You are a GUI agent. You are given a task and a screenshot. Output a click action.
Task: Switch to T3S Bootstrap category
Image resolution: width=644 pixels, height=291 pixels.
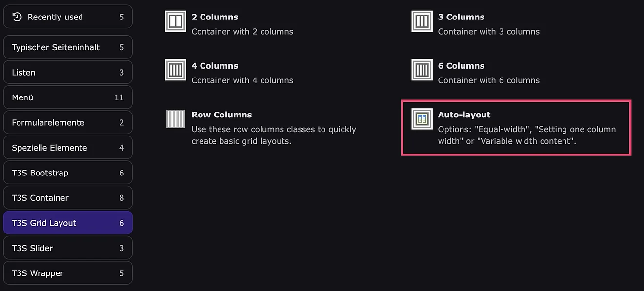coord(68,173)
